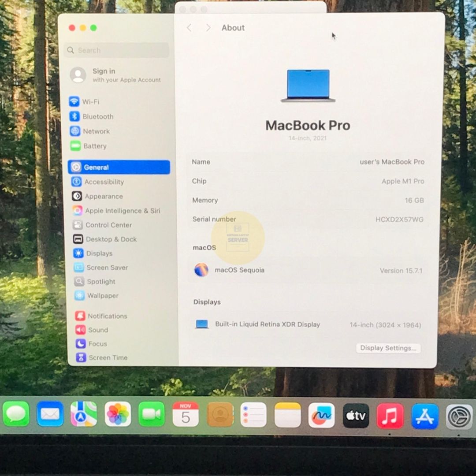Viewport: 476px width, 476px height.
Task: Select Wallpaper in the sidebar
Action: click(102, 296)
